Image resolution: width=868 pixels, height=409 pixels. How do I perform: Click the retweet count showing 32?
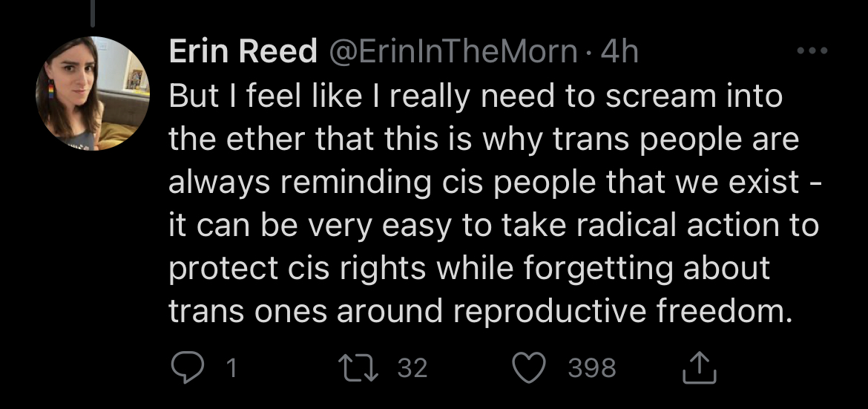pyautogui.click(x=413, y=368)
